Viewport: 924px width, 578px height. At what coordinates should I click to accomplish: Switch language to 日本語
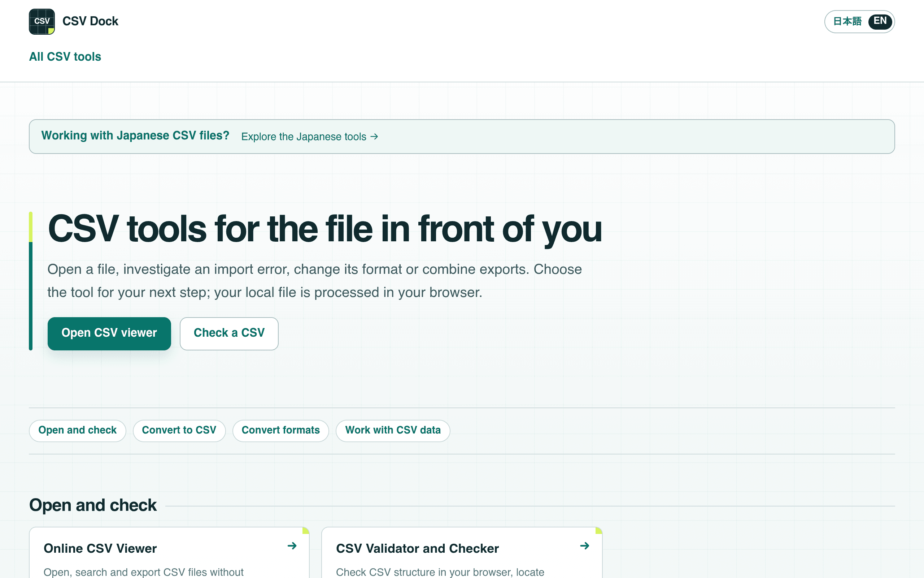click(847, 21)
